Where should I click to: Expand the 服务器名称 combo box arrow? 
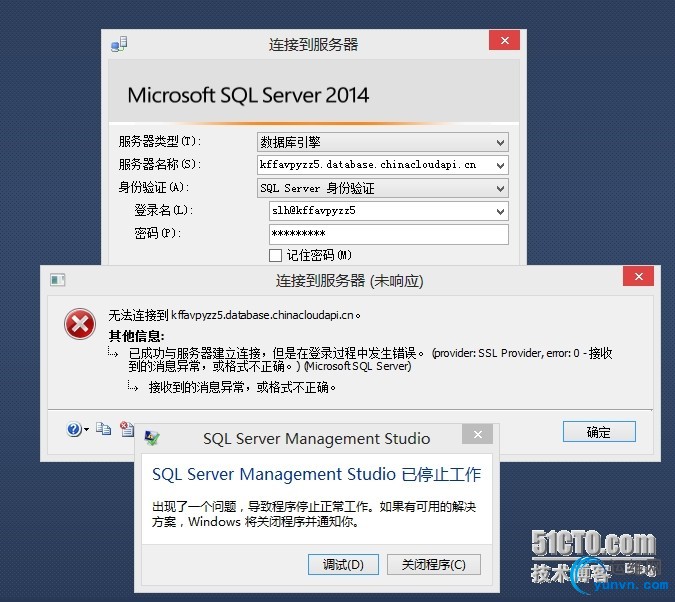pos(500,165)
